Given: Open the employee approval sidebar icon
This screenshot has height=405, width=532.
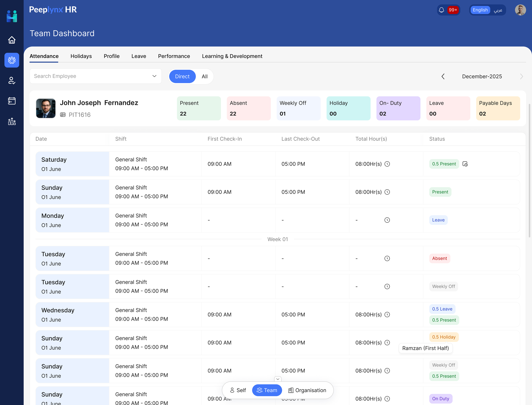Looking at the screenshot, I should point(12,81).
